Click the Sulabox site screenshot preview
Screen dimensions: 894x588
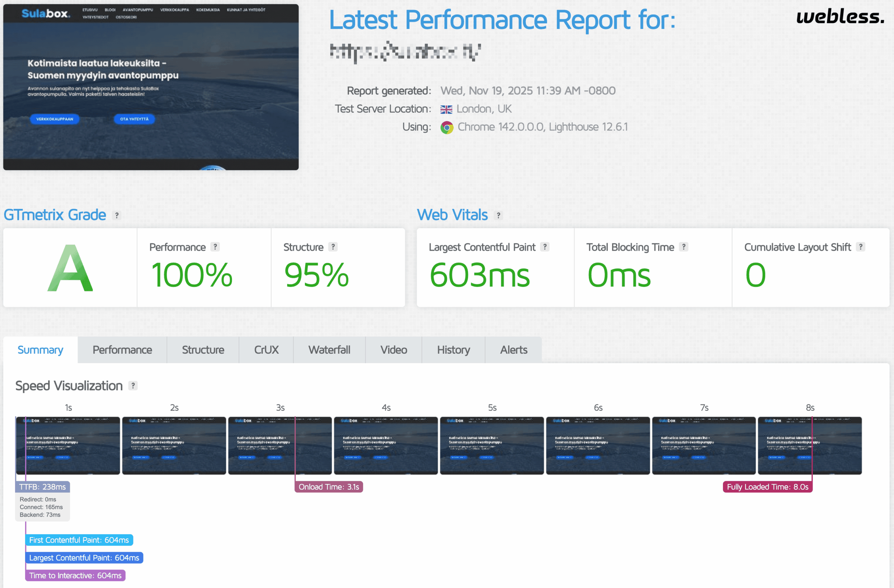(151, 87)
